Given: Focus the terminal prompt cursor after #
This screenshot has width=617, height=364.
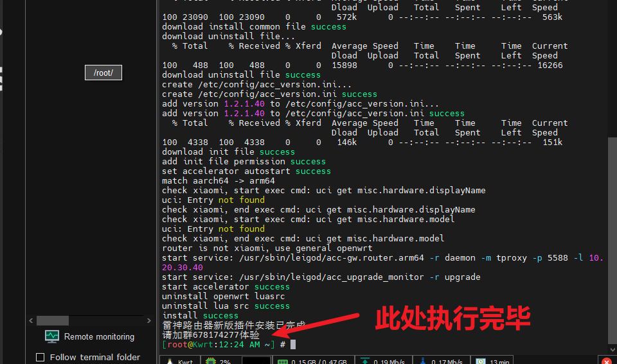Looking at the screenshot, I should tap(292, 345).
